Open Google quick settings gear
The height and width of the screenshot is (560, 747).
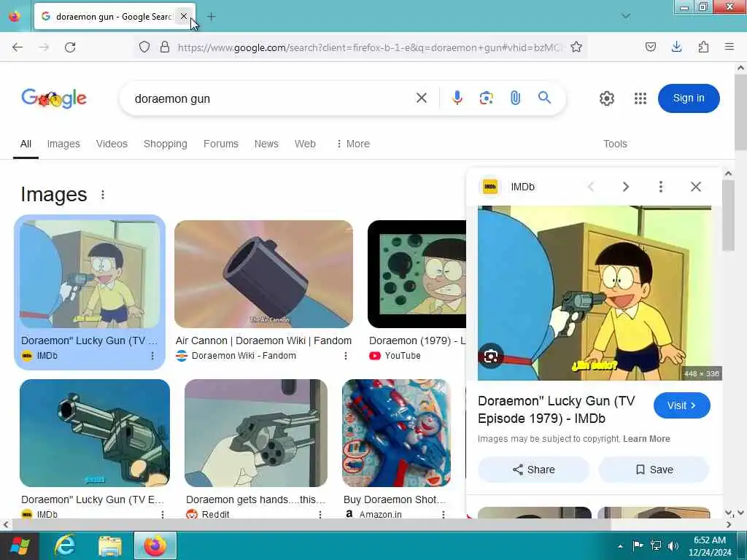(606, 98)
